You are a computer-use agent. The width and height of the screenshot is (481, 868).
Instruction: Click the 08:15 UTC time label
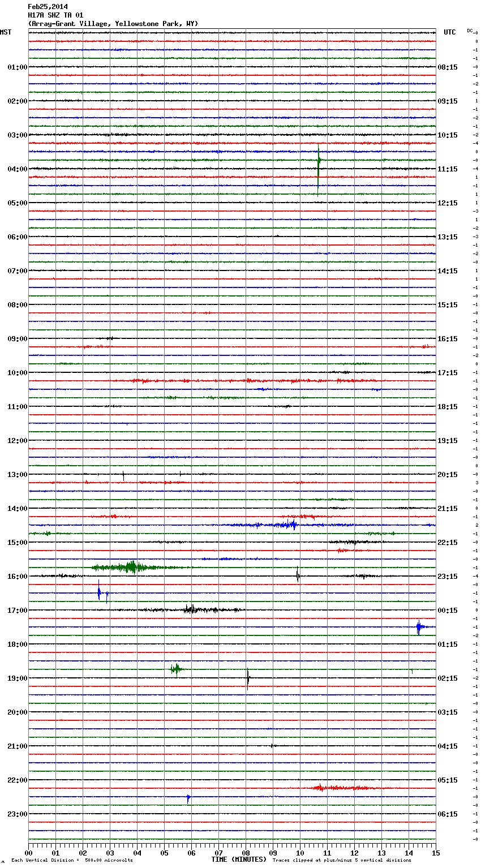tap(448, 67)
